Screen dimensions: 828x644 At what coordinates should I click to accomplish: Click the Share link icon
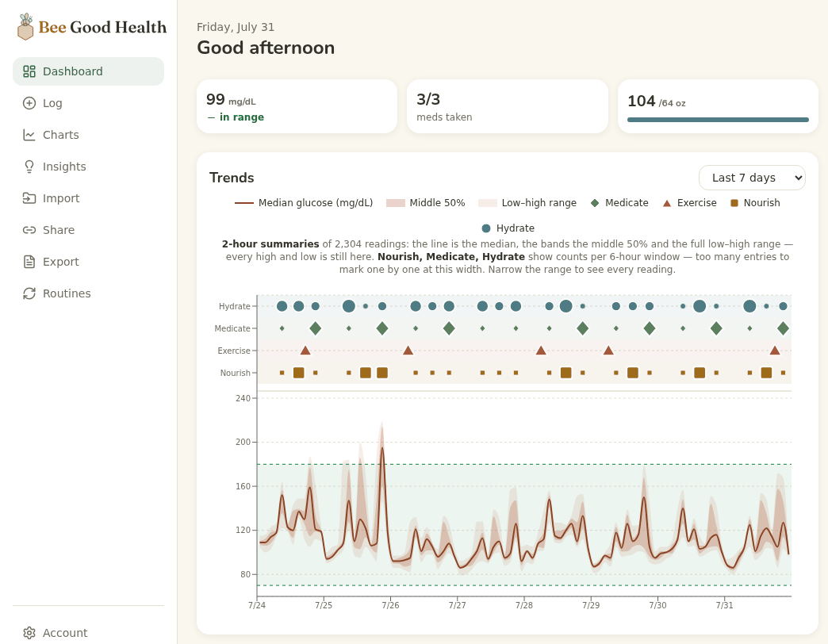point(29,230)
